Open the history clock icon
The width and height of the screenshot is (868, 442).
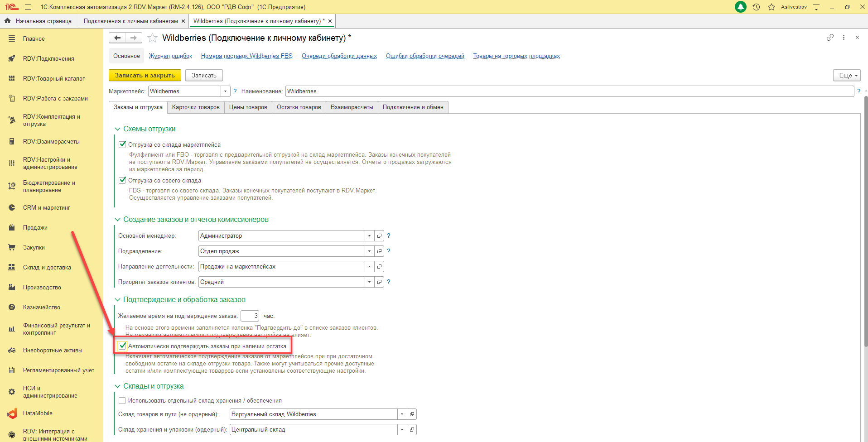pyautogui.click(x=756, y=7)
